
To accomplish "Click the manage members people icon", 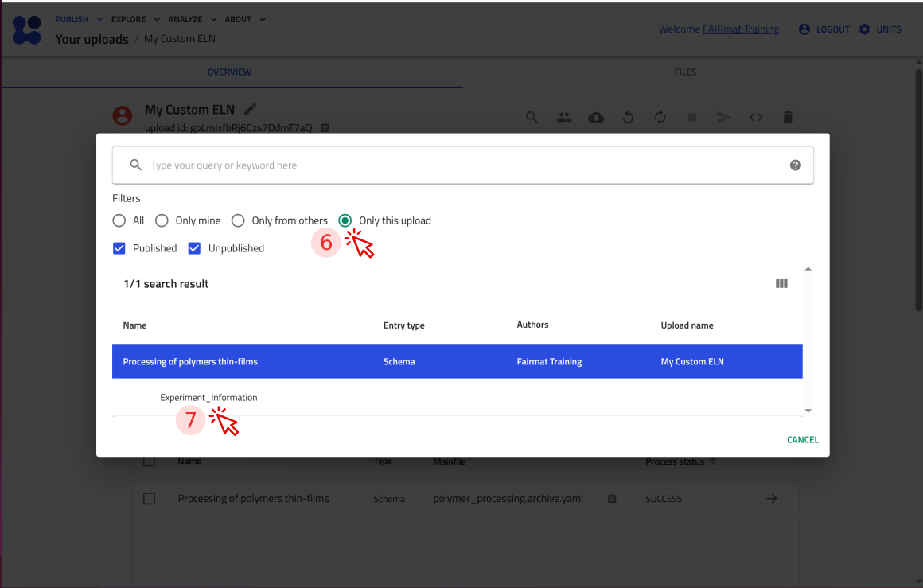I will (x=564, y=117).
